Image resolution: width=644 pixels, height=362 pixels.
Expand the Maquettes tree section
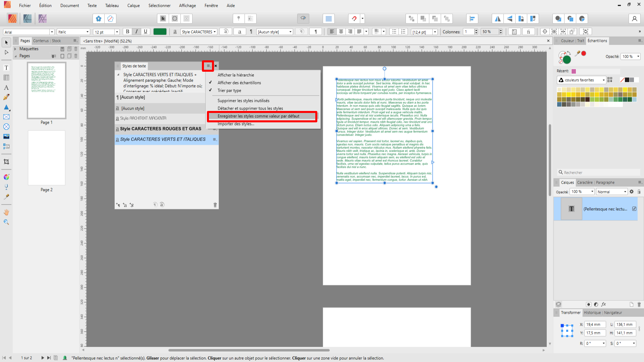(15, 49)
